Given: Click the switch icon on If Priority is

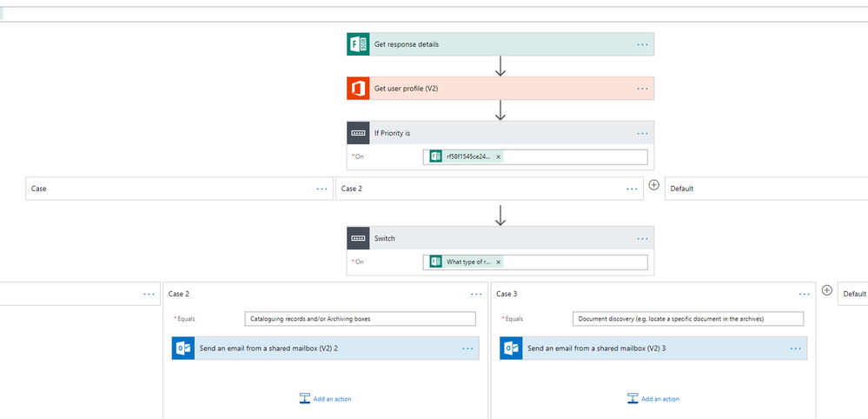Looking at the screenshot, I should (358, 133).
